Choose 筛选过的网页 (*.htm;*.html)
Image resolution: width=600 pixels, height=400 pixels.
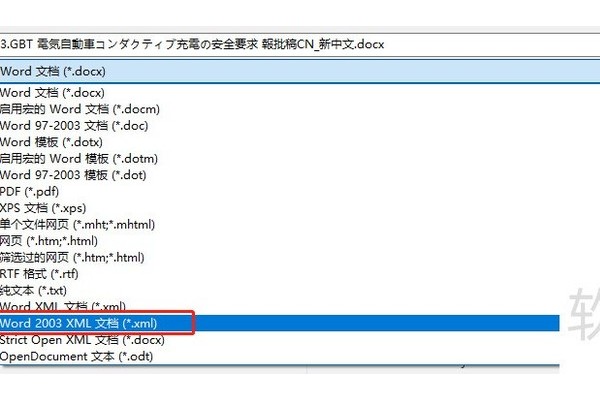pyautogui.click(x=280, y=257)
